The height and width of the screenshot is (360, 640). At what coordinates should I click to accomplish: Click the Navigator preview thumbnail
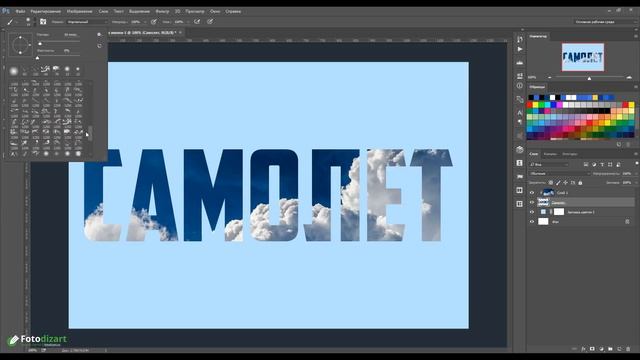[x=583, y=57]
